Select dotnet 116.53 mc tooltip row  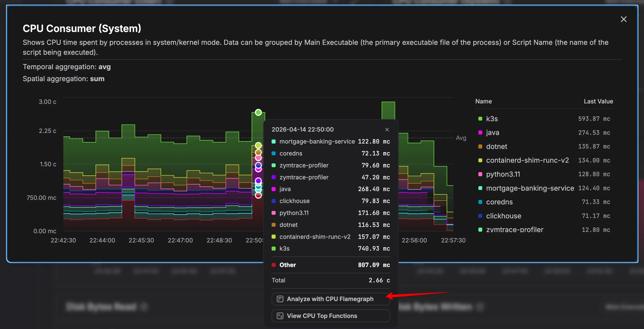click(331, 225)
